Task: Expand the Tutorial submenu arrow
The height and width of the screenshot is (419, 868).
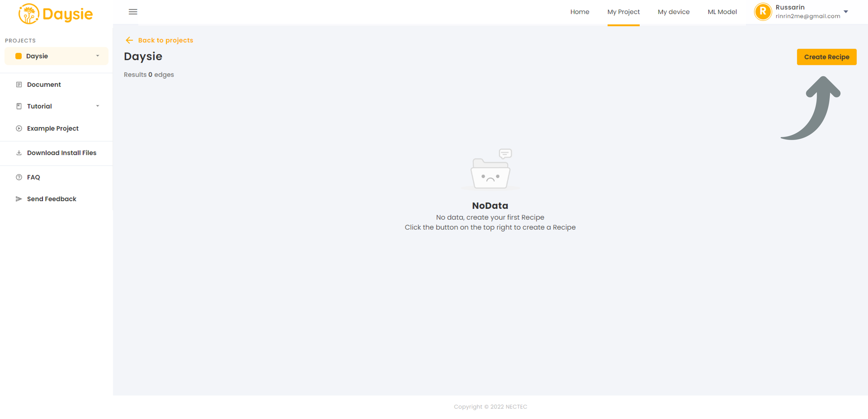Action: point(98,106)
